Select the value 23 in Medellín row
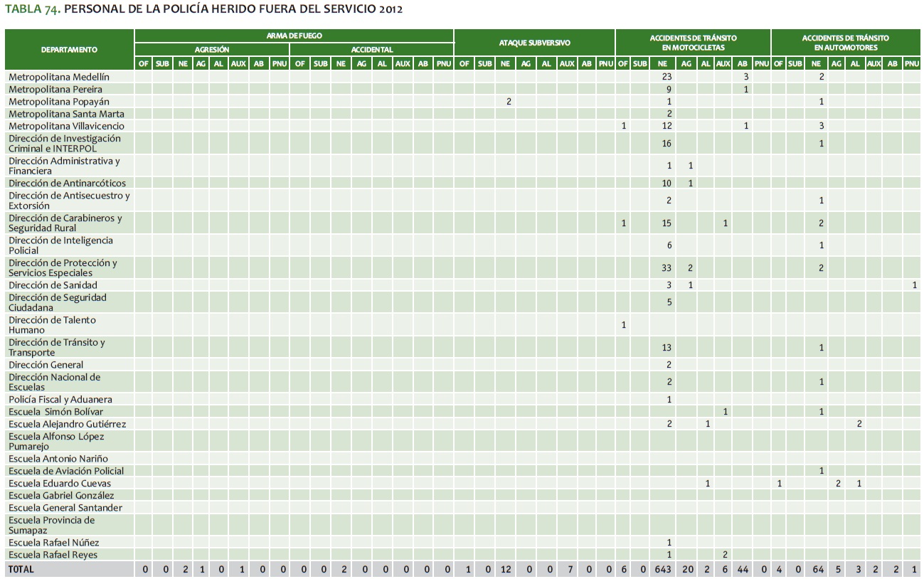This screenshot has width=924, height=579. coord(667,77)
